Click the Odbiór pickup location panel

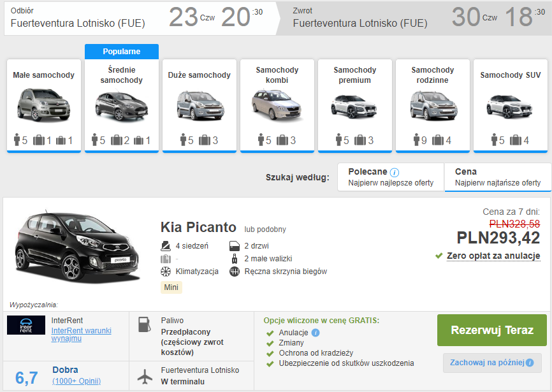(x=140, y=18)
